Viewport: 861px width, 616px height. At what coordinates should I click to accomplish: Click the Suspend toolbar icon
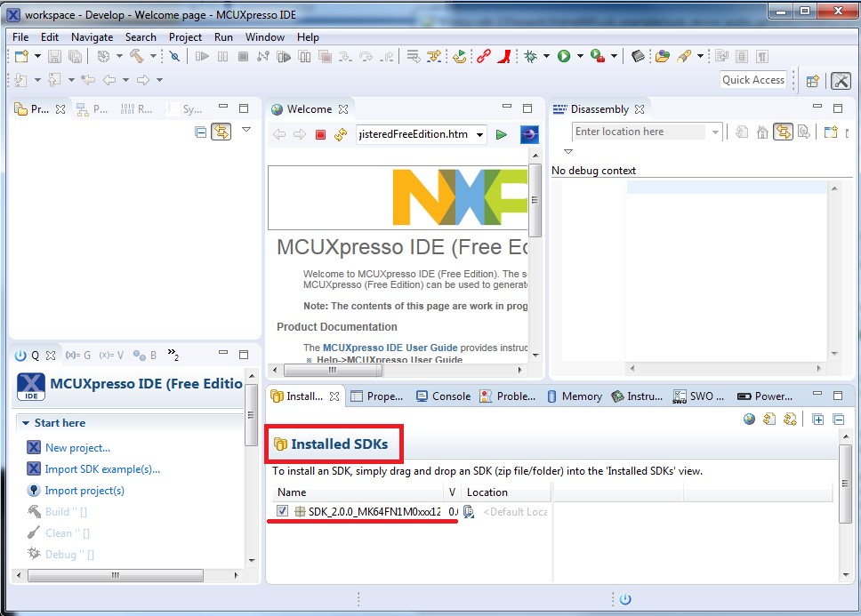coord(222,57)
